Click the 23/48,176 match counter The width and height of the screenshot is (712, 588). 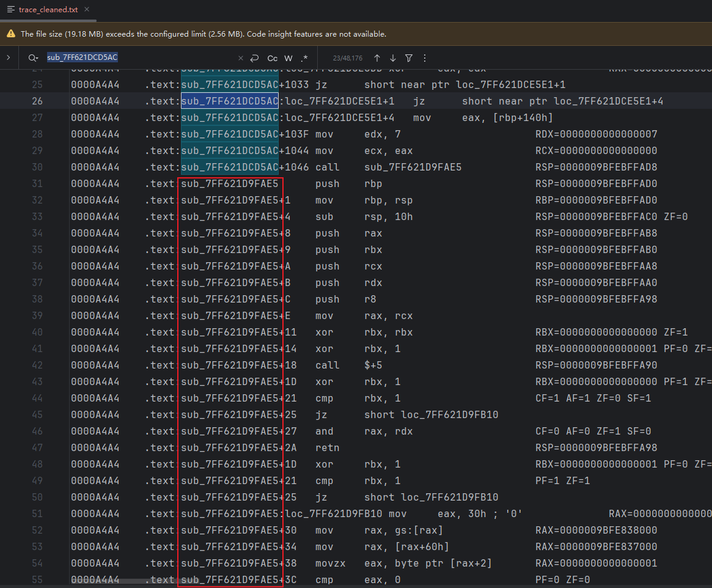(347, 58)
